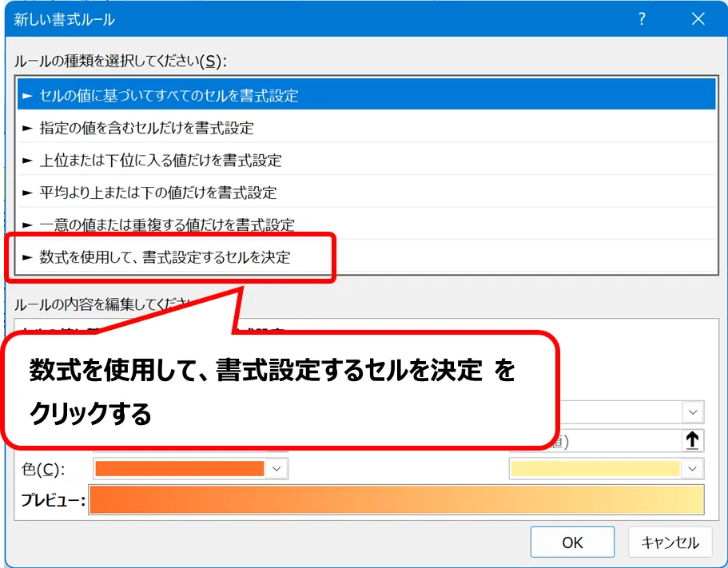728x568 pixels.
Task: Select 数式を使用して、書式設定するセルを決定 rule type
Action: click(165, 257)
